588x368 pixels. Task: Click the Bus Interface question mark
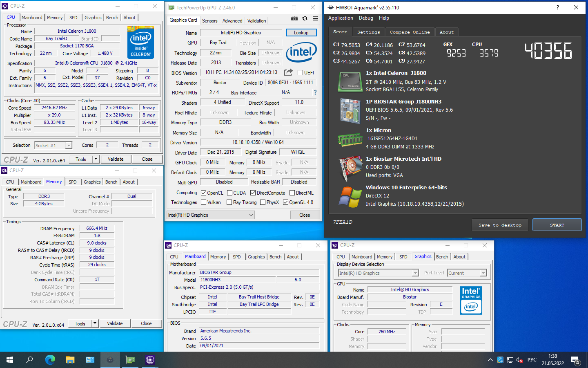[315, 92]
